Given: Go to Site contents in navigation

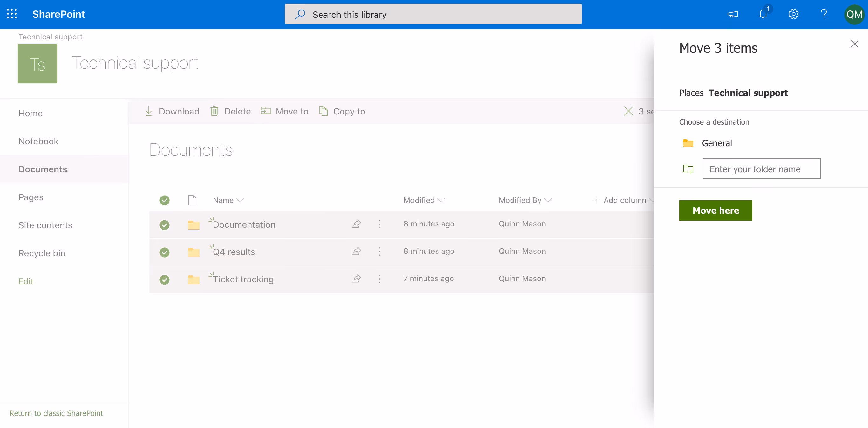Looking at the screenshot, I should click(x=45, y=225).
